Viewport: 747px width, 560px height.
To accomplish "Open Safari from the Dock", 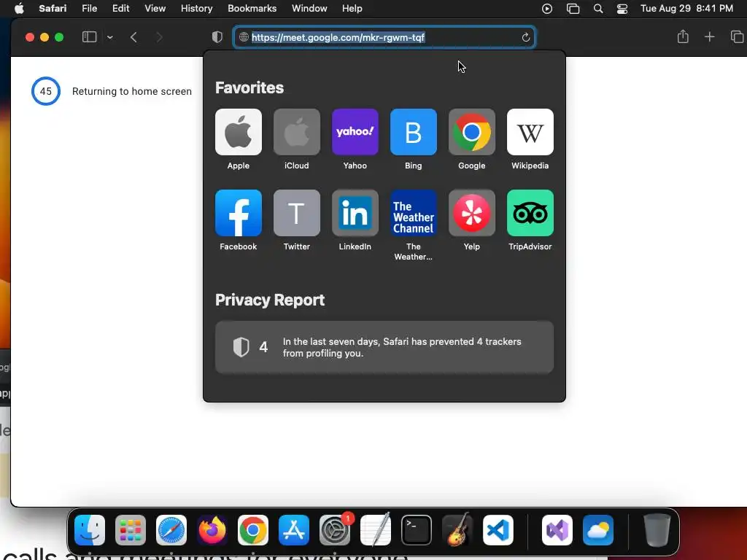I will (x=171, y=530).
